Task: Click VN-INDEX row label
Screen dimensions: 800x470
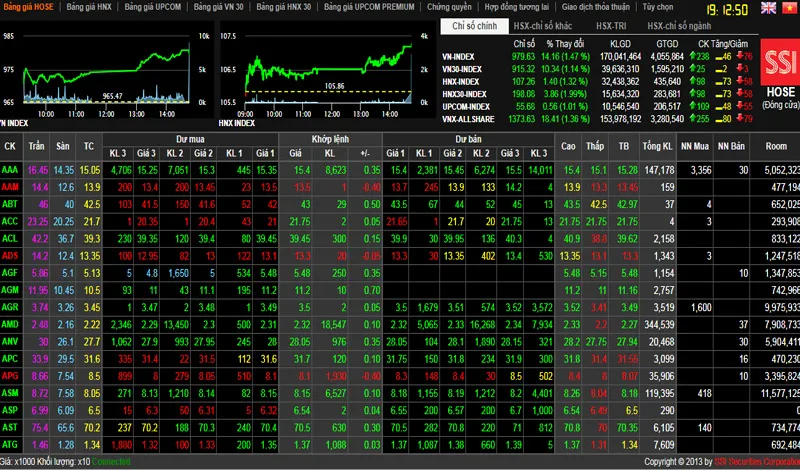Action: [x=458, y=57]
